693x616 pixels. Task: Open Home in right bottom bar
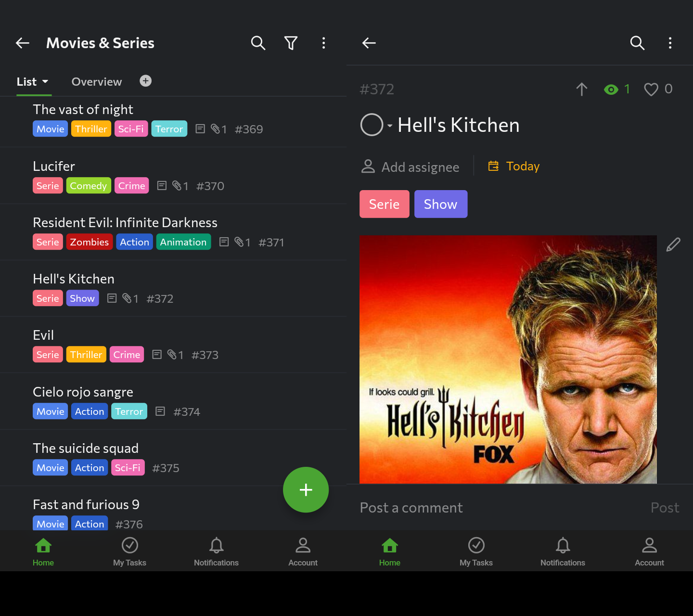390,552
